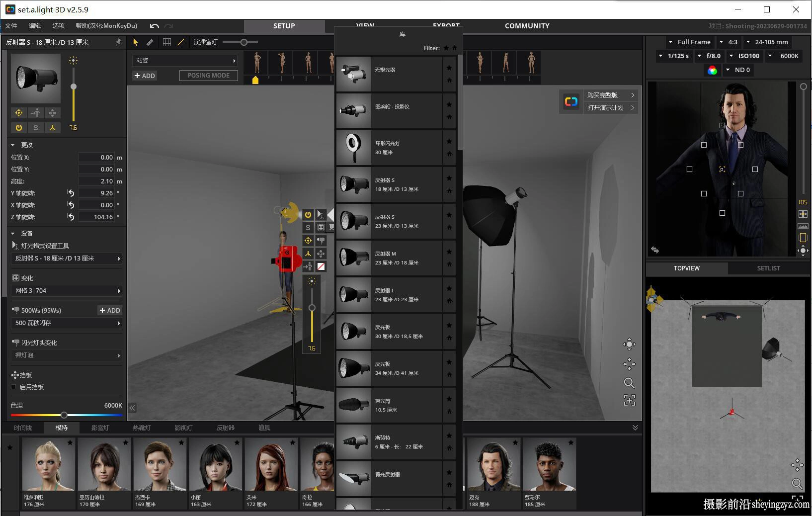Click the undo arrow icon
Image resolution: width=812 pixels, height=516 pixels.
pos(155,26)
